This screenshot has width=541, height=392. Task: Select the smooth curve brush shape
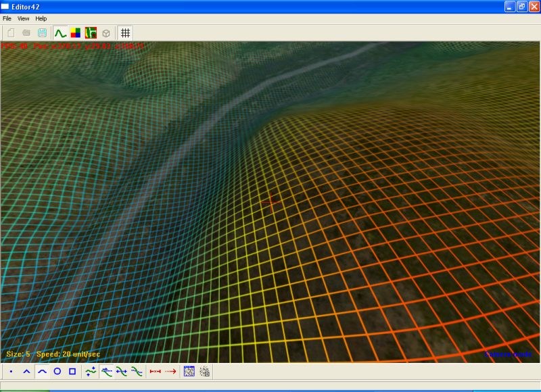tap(42, 371)
